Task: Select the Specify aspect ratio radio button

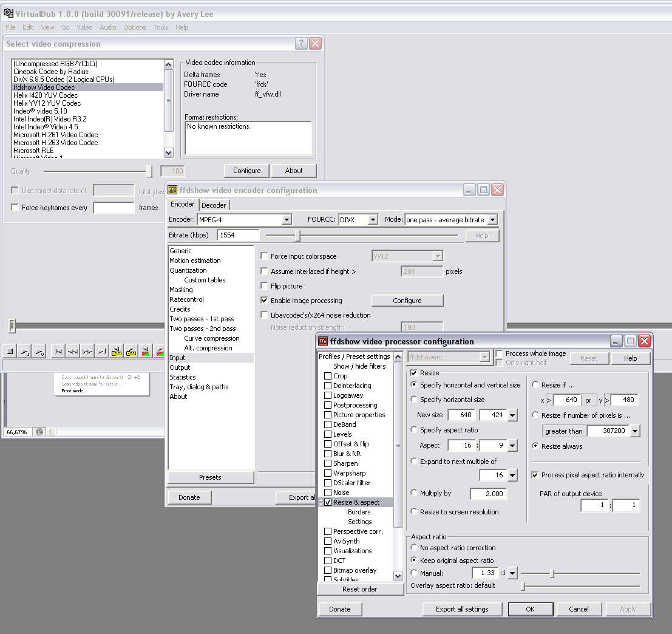Action: coord(414,429)
